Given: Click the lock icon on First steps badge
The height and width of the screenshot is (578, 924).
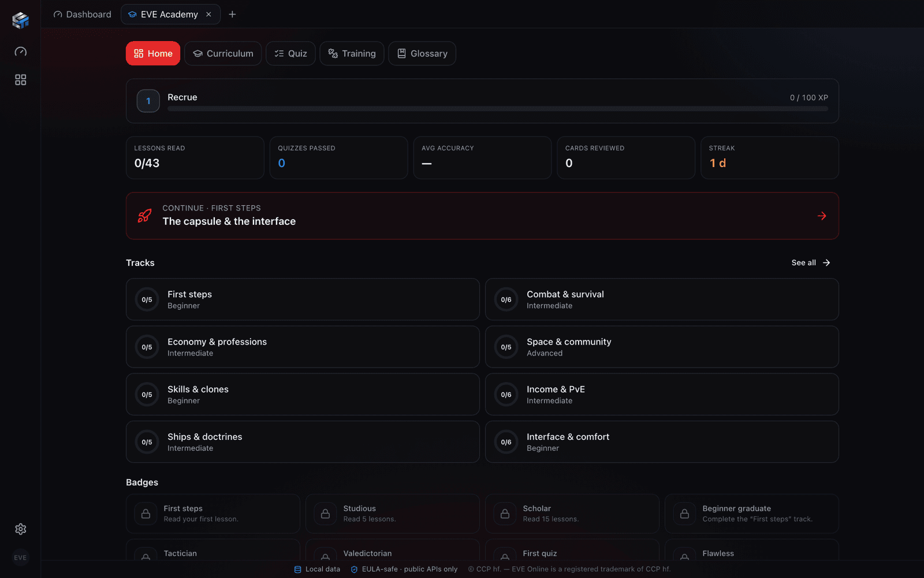Looking at the screenshot, I should pos(146,513).
